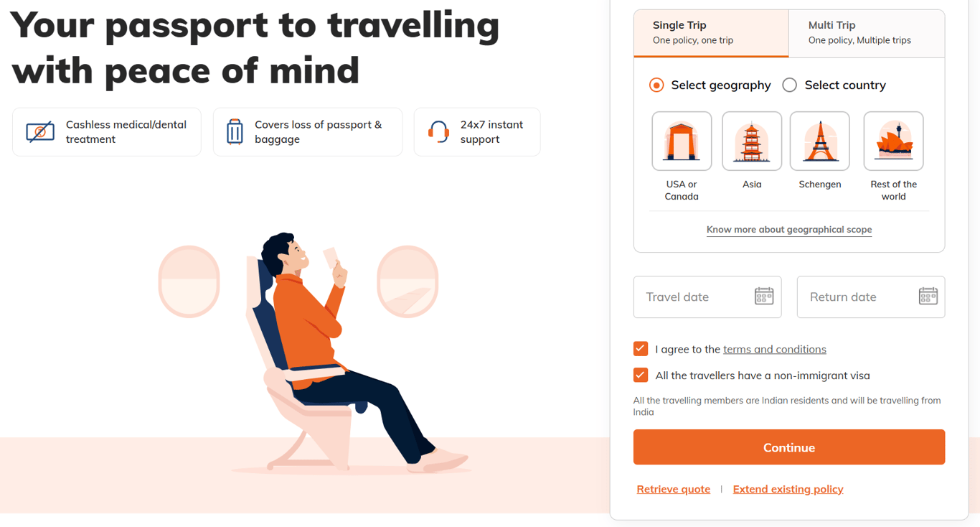Viewport: 980px width, 527px height.
Task: Uncheck the terms and conditions agreement checkbox
Action: 641,349
